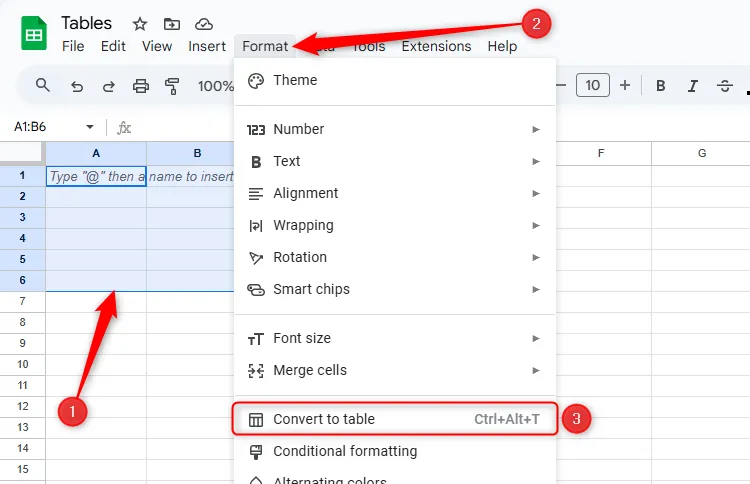The width and height of the screenshot is (750, 484).
Task: Print the spreadsheet
Action: tap(140, 86)
